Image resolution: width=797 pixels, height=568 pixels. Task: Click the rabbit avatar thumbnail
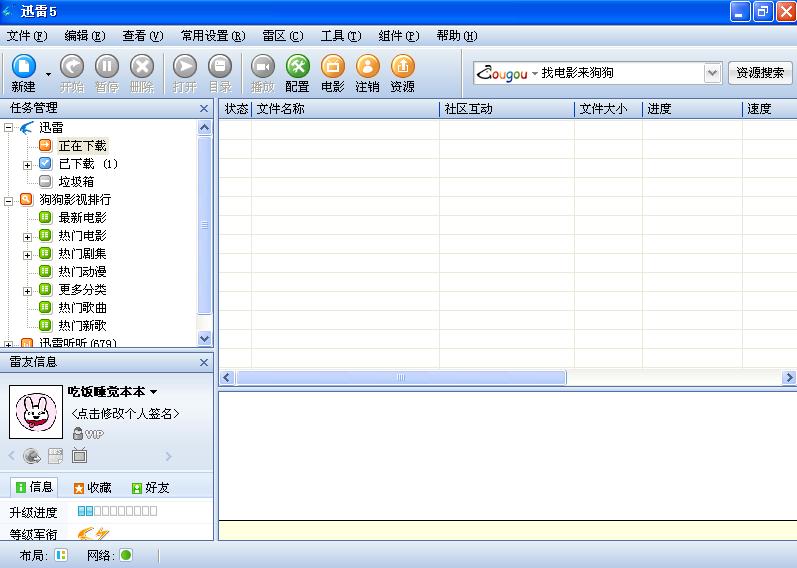point(36,412)
